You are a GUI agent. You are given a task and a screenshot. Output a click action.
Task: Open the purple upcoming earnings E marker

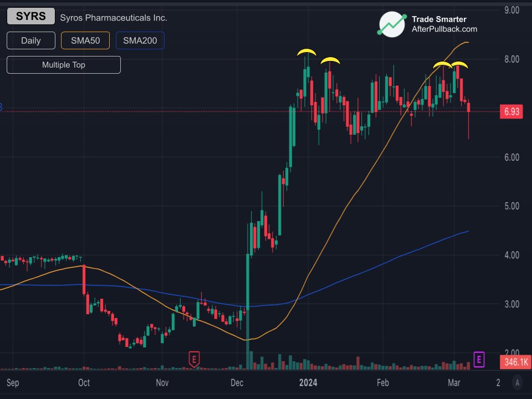tap(479, 359)
